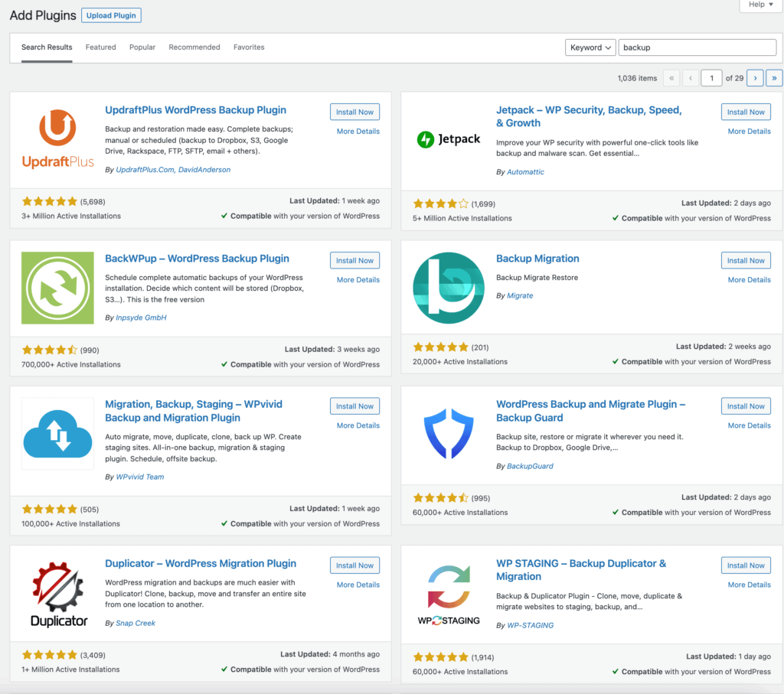
Task: Click the Backup Guard shield icon
Action: coord(449,434)
